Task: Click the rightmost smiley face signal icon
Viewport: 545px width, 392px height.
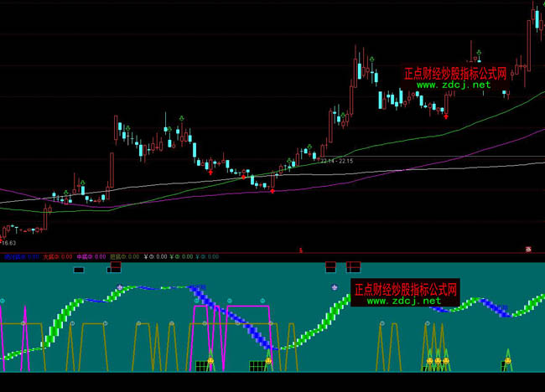Action: click(x=506, y=361)
